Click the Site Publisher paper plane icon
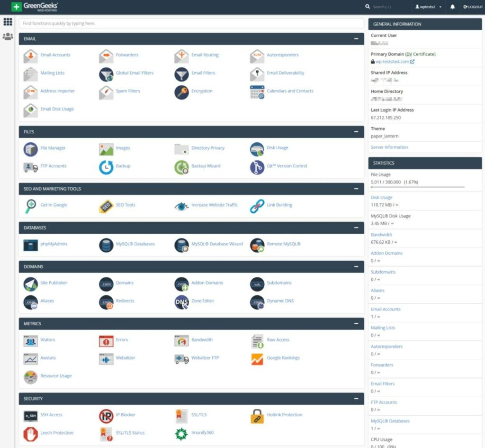This screenshot has width=485, height=448. pyautogui.click(x=30, y=284)
